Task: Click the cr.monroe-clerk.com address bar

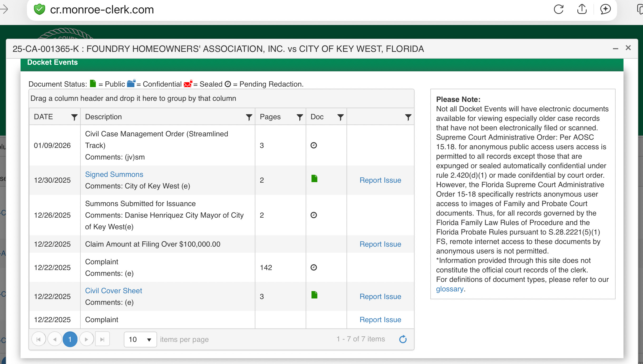Action: click(102, 10)
